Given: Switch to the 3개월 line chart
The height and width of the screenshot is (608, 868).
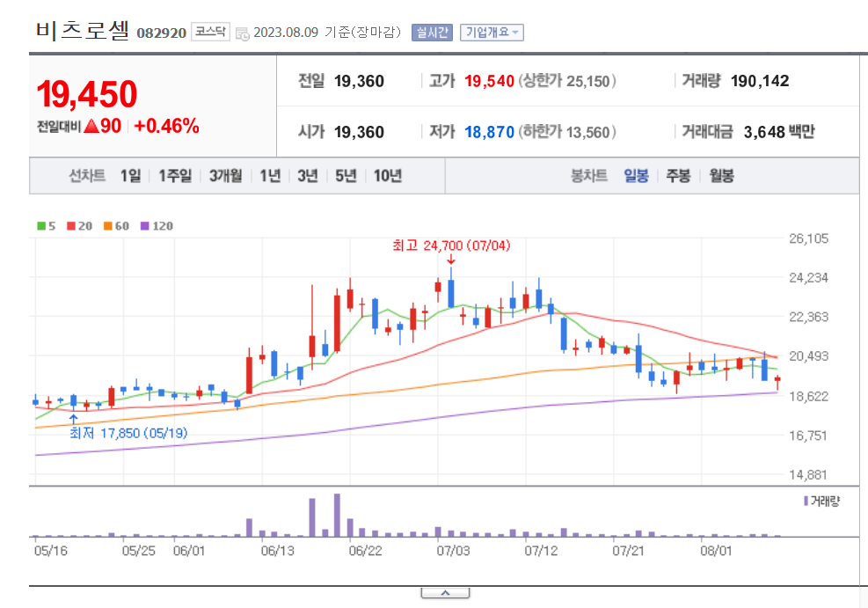Looking at the screenshot, I should (225, 176).
